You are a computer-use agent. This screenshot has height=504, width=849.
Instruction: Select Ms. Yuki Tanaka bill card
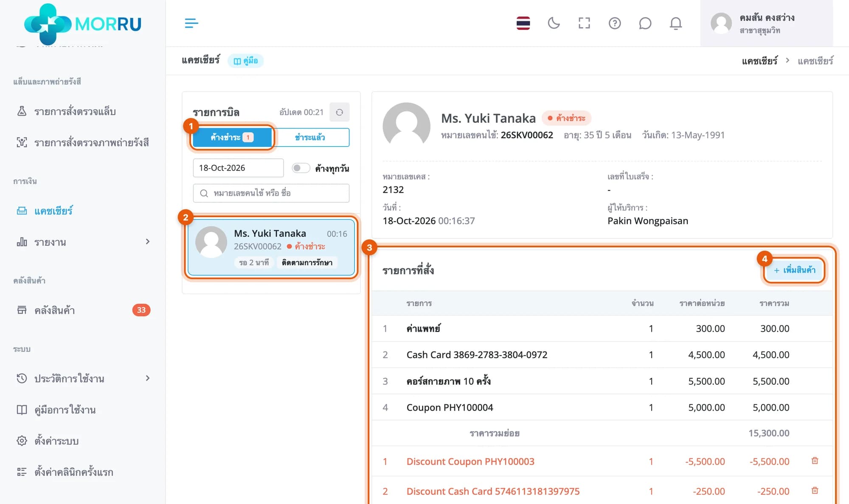pyautogui.click(x=271, y=247)
